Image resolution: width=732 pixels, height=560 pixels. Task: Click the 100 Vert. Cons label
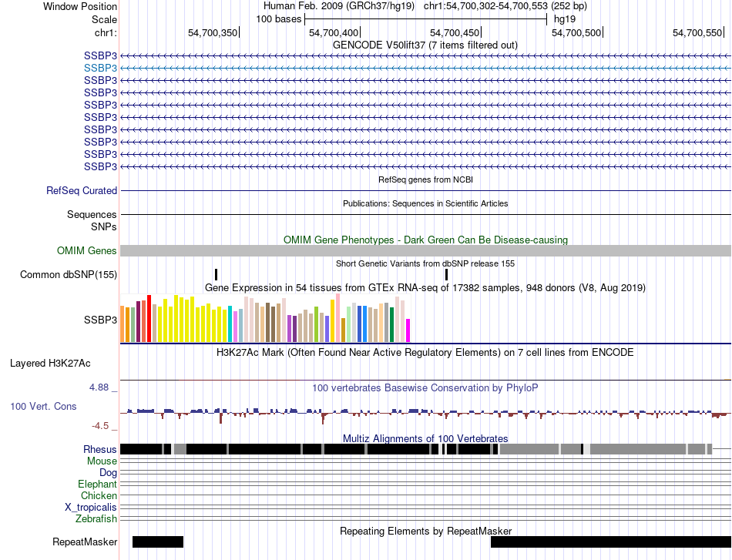pyautogui.click(x=43, y=407)
